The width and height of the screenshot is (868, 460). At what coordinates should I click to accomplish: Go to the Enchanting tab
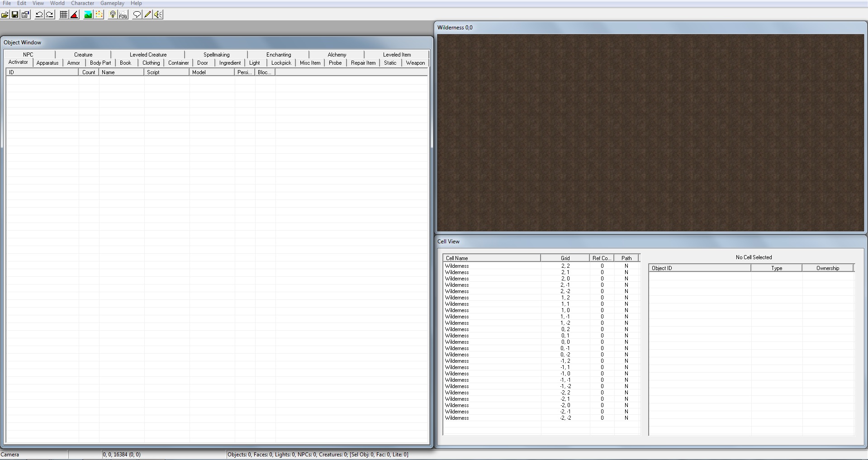[x=279, y=54]
